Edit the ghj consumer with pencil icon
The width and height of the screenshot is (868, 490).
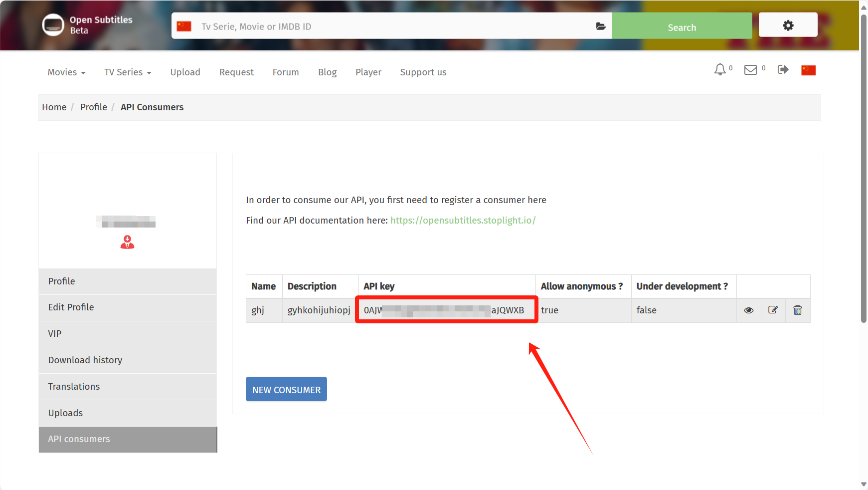click(773, 310)
